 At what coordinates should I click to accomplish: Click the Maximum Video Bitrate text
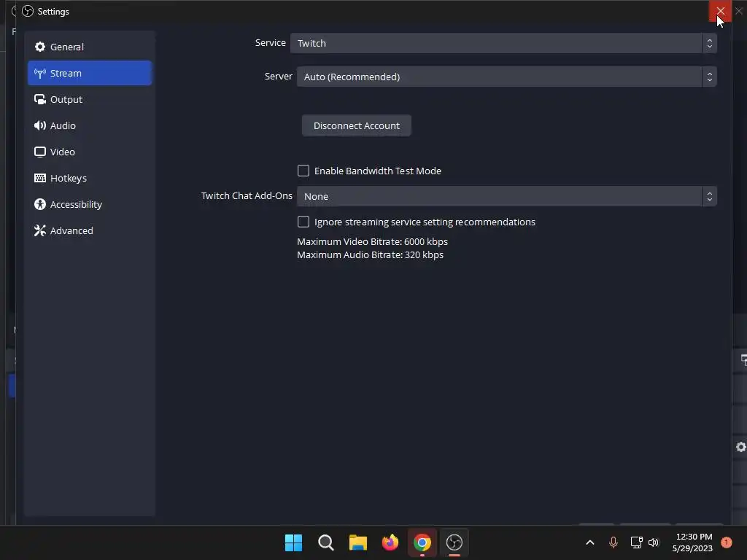click(x=372, y=241)
